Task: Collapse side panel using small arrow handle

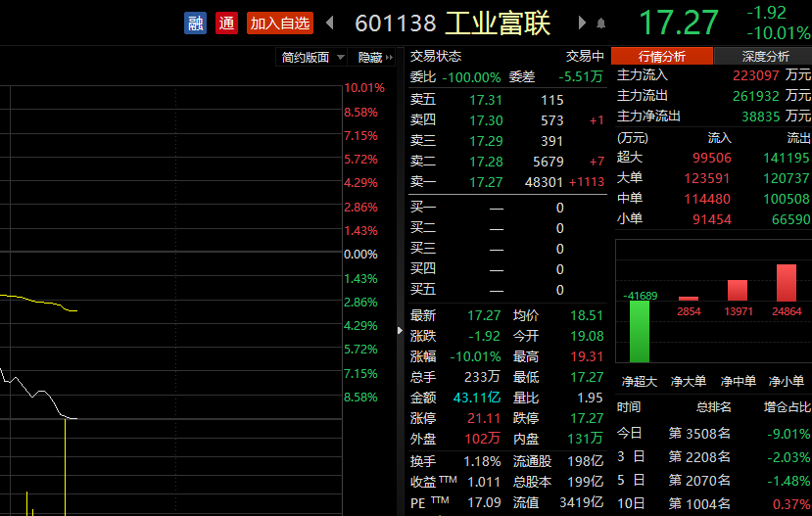Action: pos(399,331)
